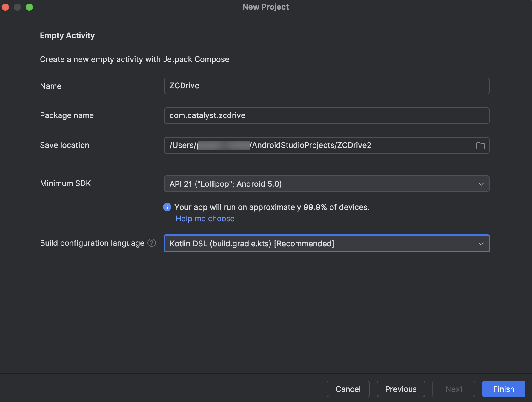
Task: Open the Kotlin DSL build language combo box
Action: point(327,243)
